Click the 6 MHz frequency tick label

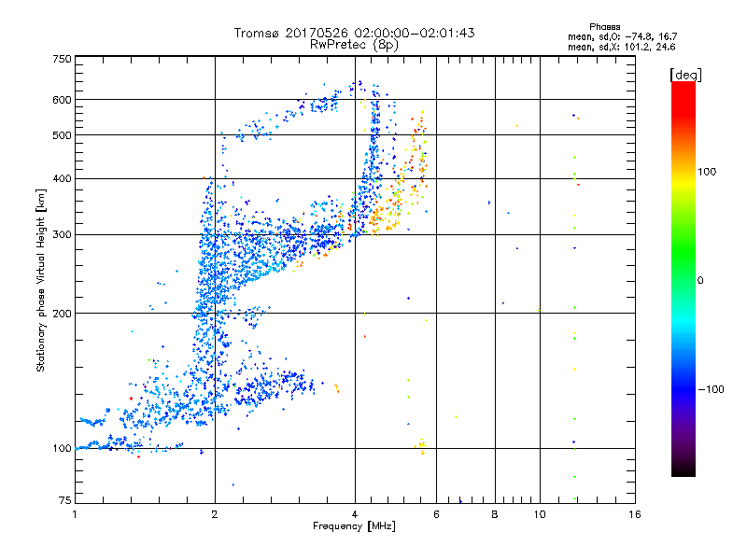pyautogui.click(x=436, y=514)
